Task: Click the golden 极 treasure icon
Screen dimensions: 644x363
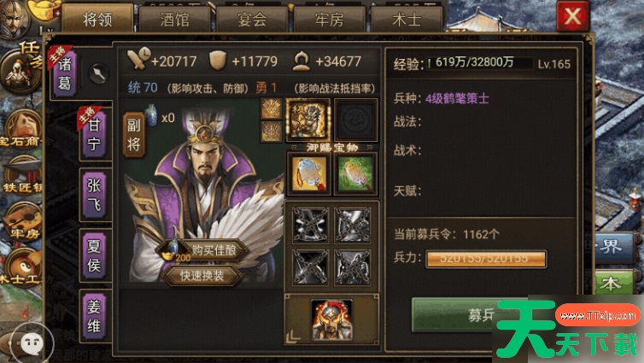Action: pyautogui.click(x=308, y=120)
